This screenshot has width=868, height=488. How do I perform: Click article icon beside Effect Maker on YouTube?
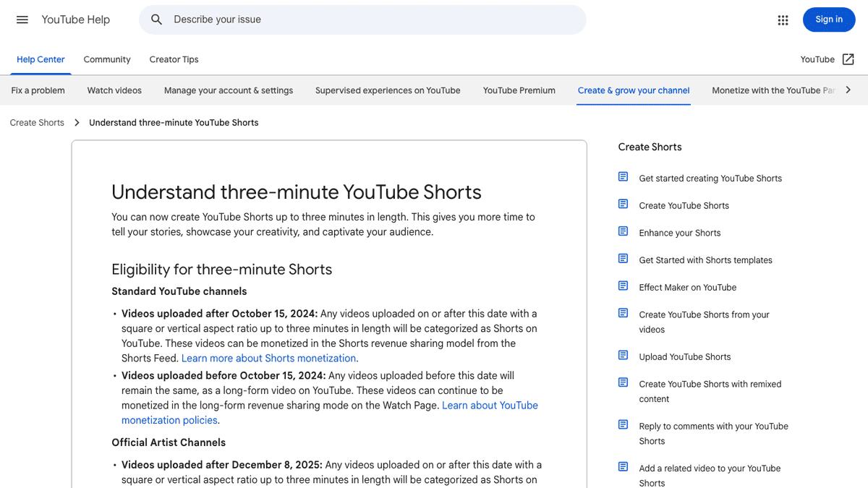(623, 286)
